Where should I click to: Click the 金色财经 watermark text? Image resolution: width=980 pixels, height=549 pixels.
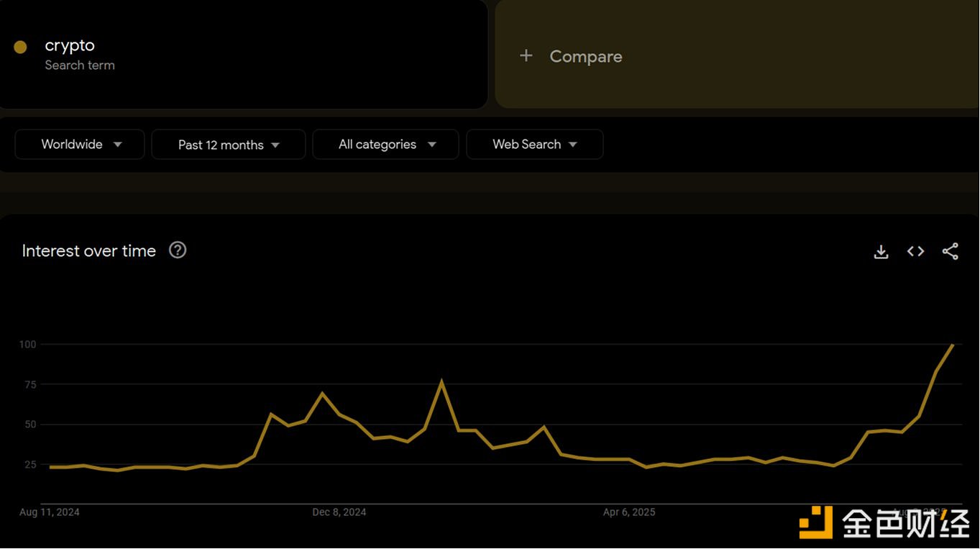coord(906,523)
